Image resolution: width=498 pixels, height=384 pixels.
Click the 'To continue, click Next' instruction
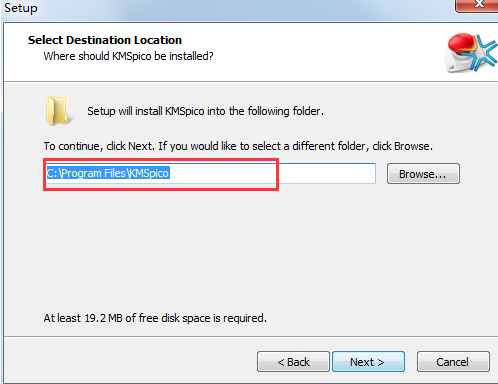pos(238,146)
